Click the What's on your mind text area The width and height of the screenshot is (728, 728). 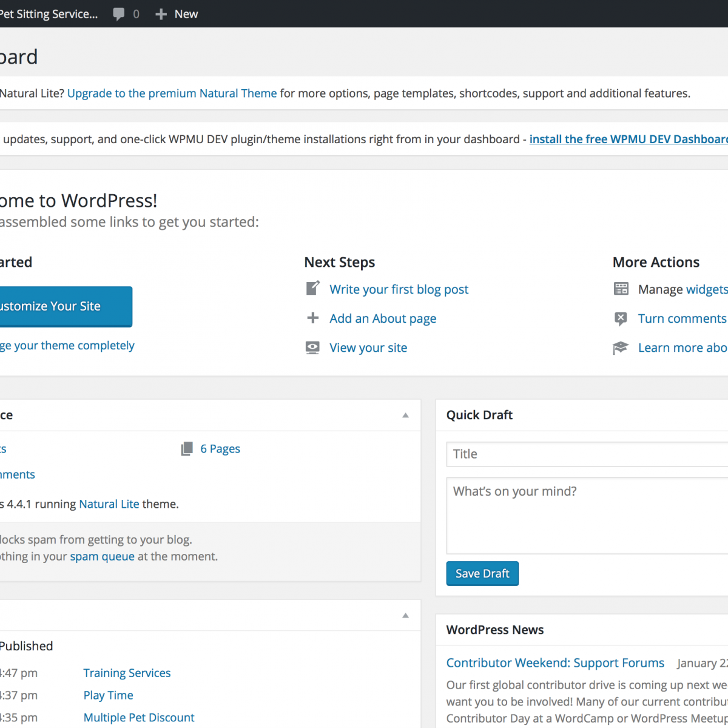pyautogui.click(x=587, y=516)
